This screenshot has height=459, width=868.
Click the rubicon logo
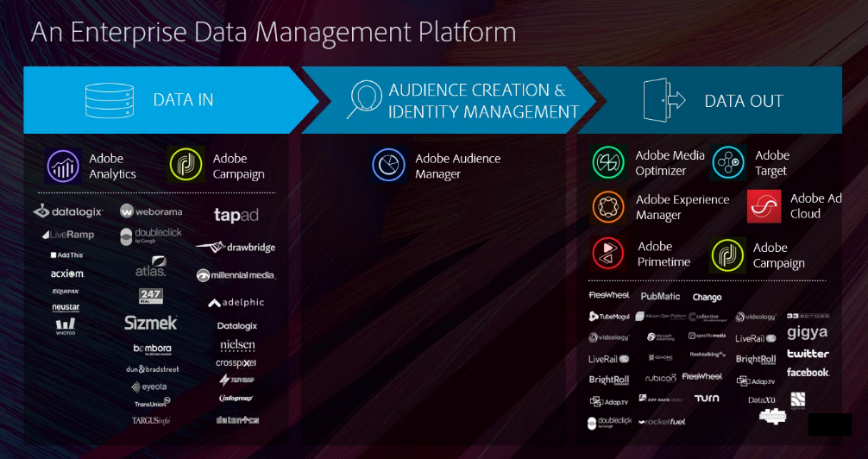(660, 379)
